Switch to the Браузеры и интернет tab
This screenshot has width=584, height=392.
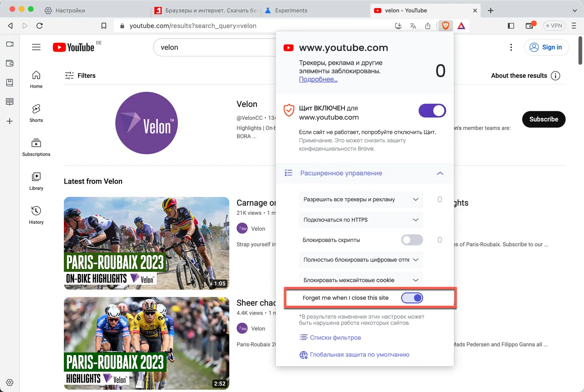point(206,11)
